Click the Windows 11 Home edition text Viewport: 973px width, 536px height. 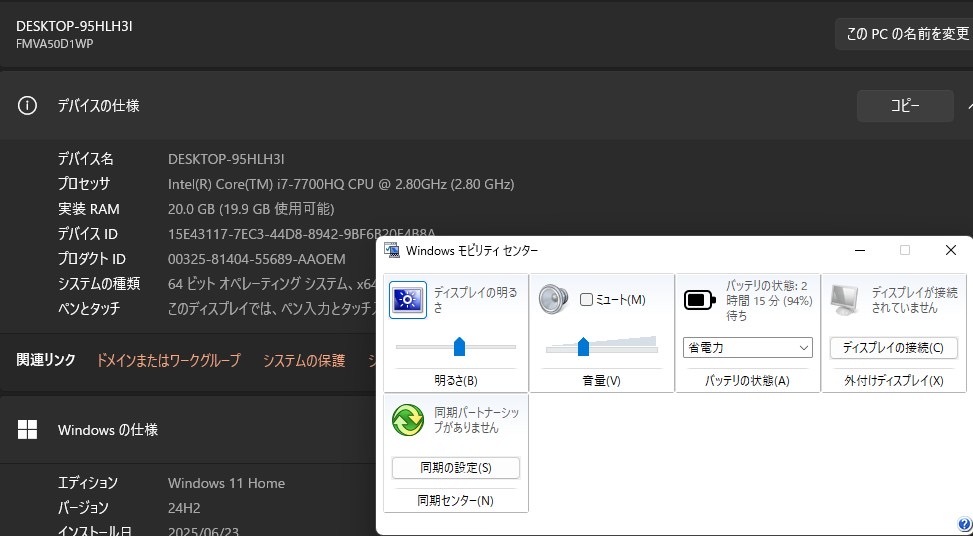tap(226, 483)
